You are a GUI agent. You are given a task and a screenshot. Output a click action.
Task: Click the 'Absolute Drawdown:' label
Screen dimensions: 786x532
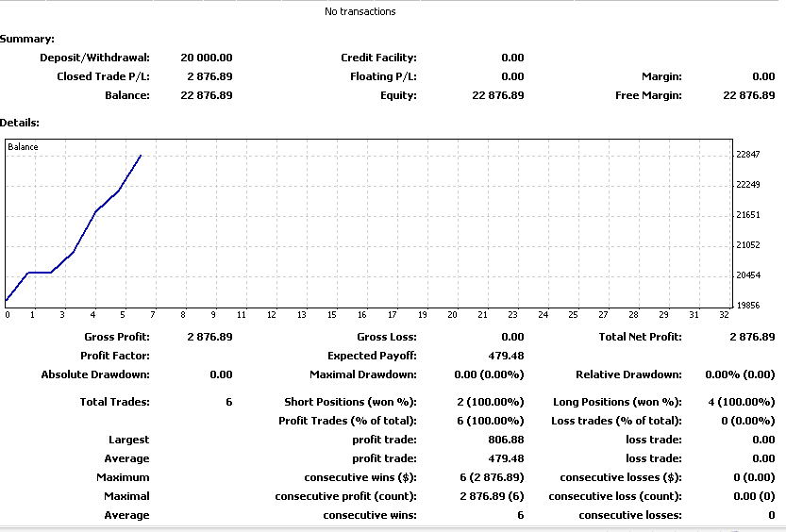point(95,374)
